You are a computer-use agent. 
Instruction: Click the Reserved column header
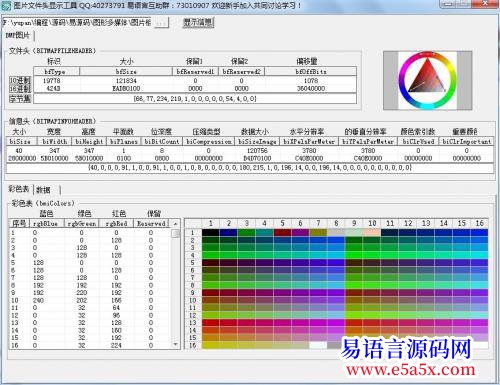point(151,223)
